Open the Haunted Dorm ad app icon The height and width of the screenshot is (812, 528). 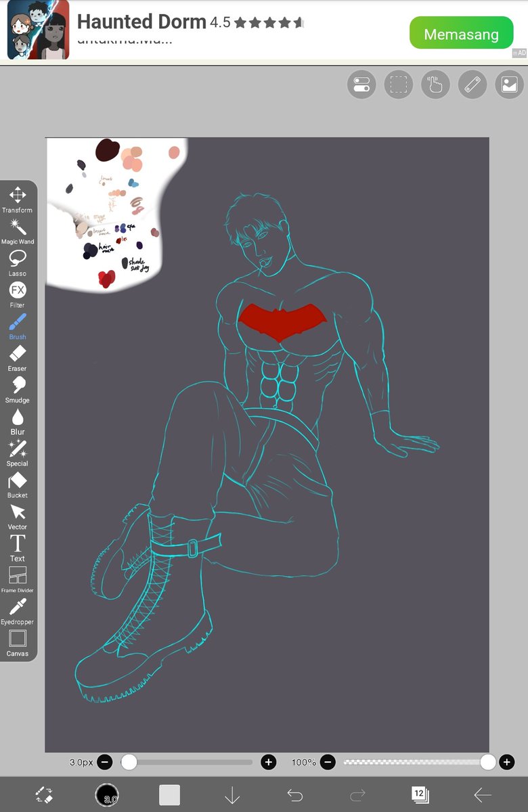point(38,29)
